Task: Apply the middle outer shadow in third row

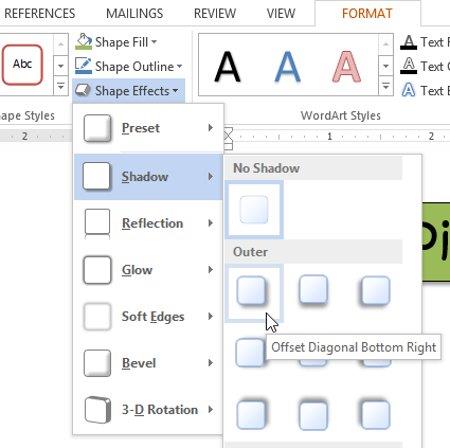Action: tap(313, 415)
